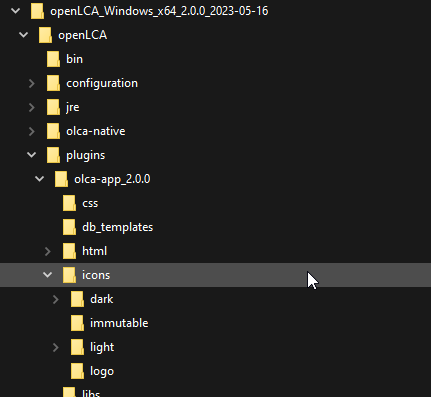
Task: Click the root openLCA_Windows_x64 folder icon
Action: 37,11
